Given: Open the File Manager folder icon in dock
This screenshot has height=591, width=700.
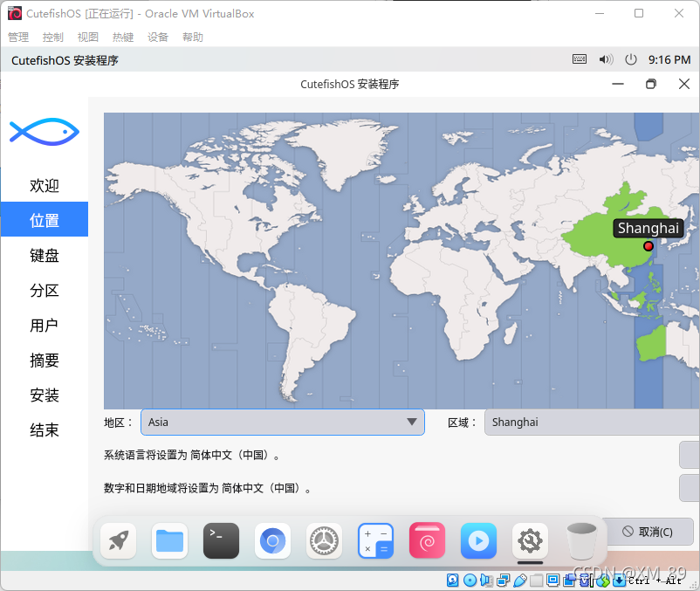Looking at the screenshot, I should [x=169, y=541].
